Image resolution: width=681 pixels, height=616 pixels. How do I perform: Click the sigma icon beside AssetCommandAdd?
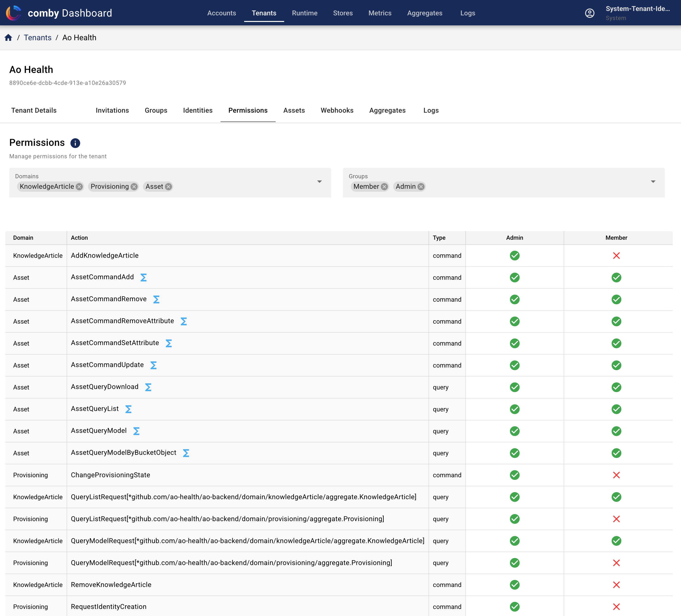pyautogui.click(x=143, y=277)
